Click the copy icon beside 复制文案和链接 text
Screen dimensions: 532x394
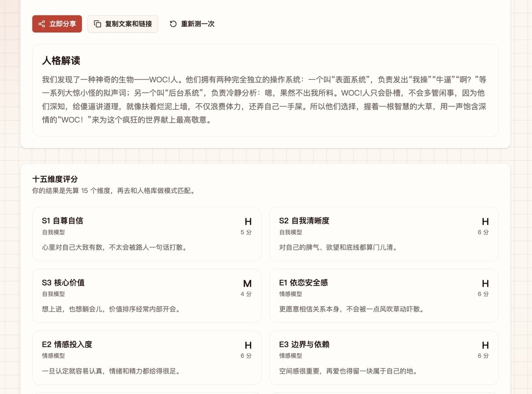coord(97,24)
